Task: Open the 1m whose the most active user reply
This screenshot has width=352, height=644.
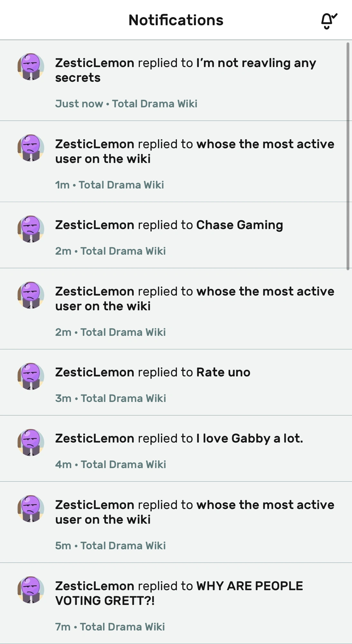Action: click(x=195, y=151)
